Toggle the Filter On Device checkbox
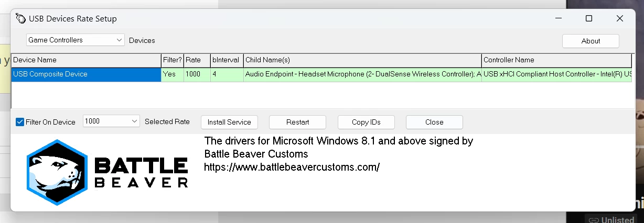Viewport: 644px width, 223px height. click(x=20, y=122)
